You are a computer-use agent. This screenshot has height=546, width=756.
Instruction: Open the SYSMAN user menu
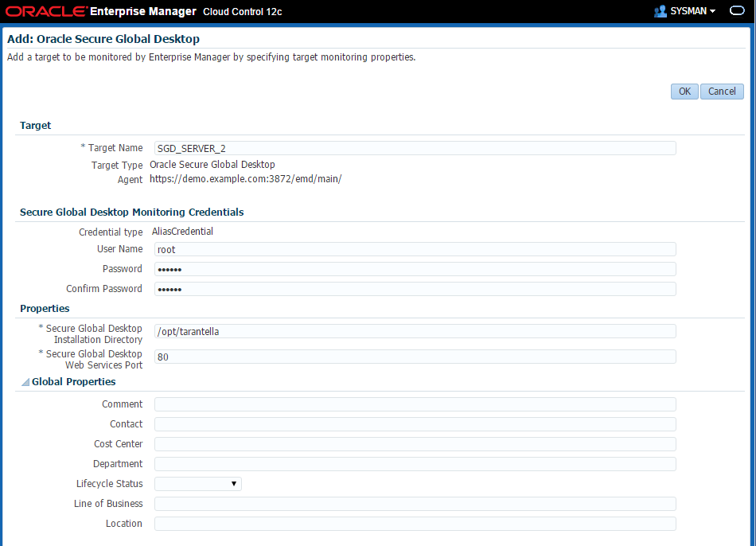coord(692,11)
